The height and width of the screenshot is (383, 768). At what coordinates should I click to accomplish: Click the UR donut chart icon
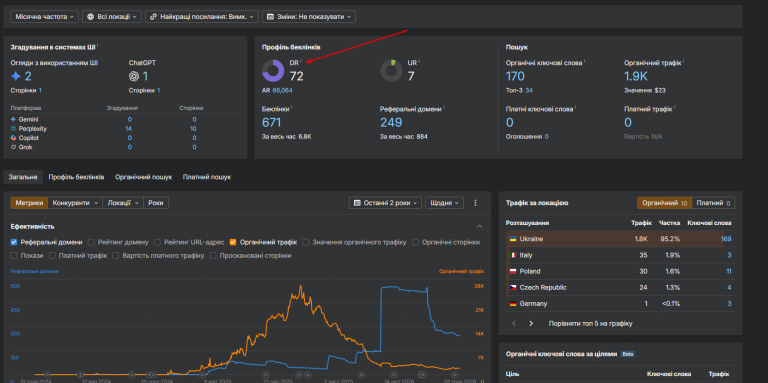click(x=391, y=71)
